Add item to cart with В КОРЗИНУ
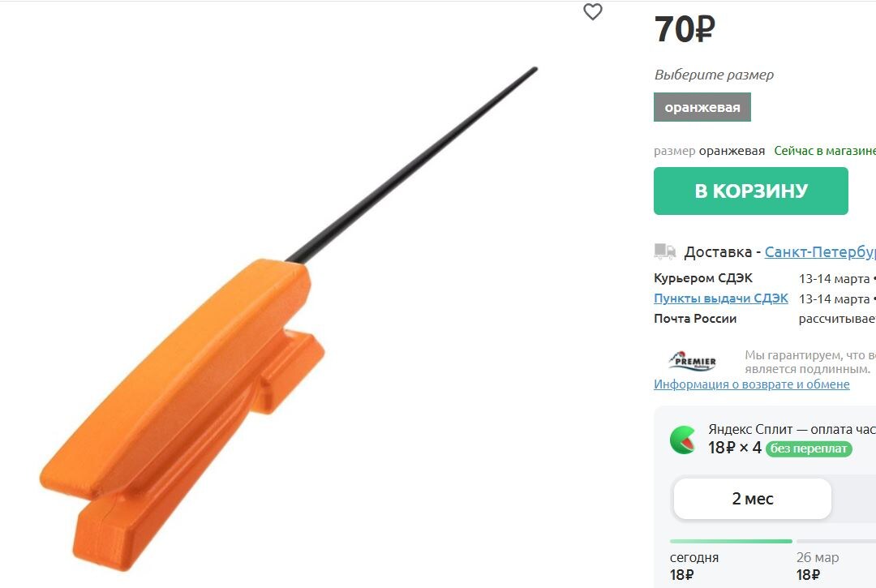Screen dimensions: 876x588 pyautogui.click(x=751, y=191)
